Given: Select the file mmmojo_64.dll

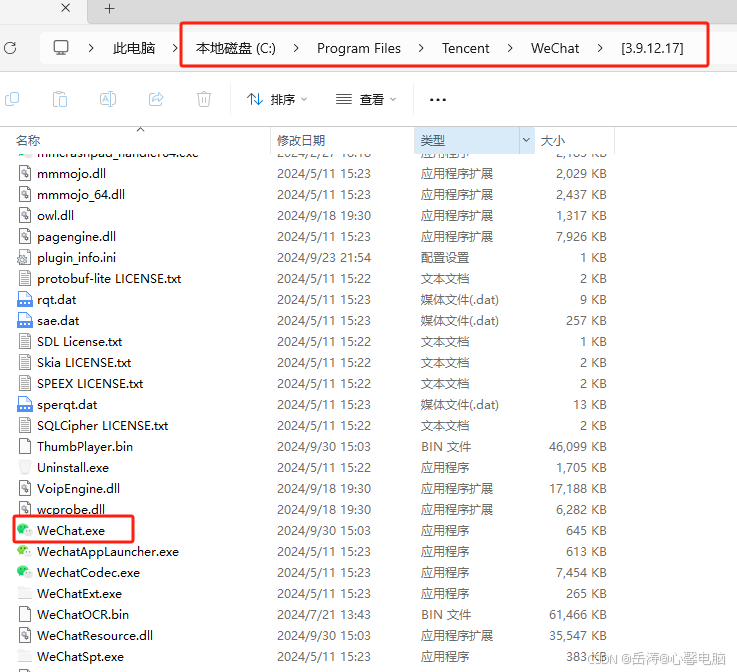Looking at the screenshot, I should click(81, 195).
